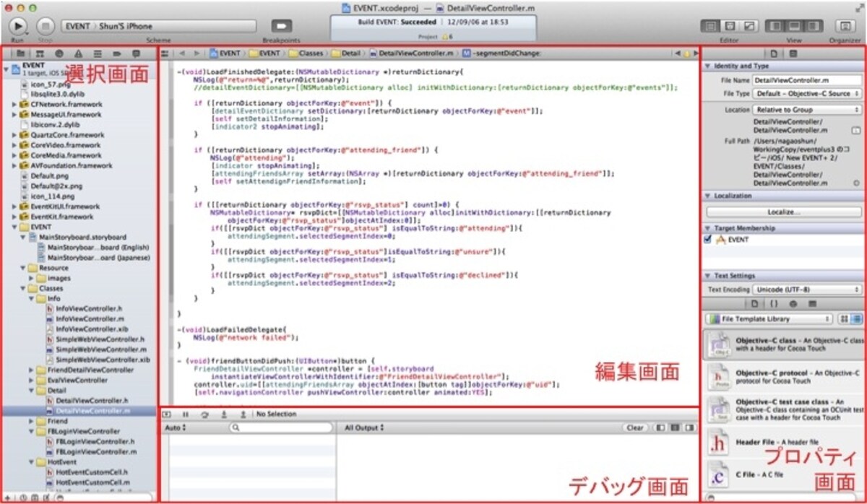
Task: Uncheck EVENT target membership checkbox
Action: pyautogui.click(x=708, y=240)
